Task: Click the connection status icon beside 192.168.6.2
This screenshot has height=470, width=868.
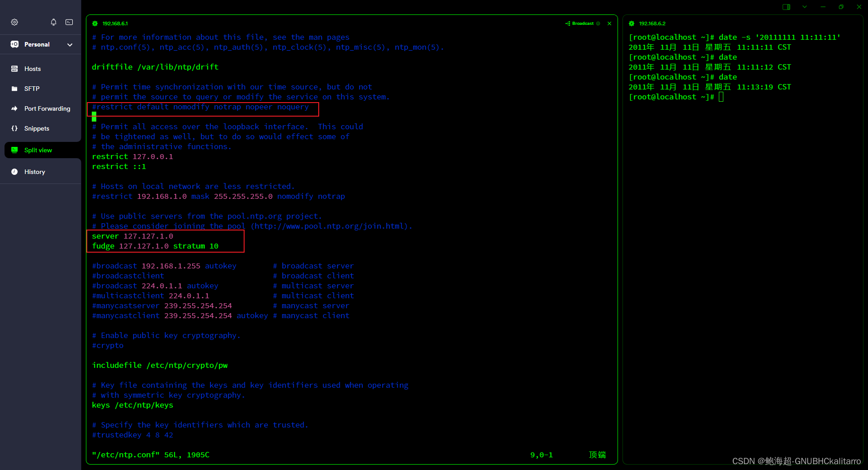Action: coord(631,23)
